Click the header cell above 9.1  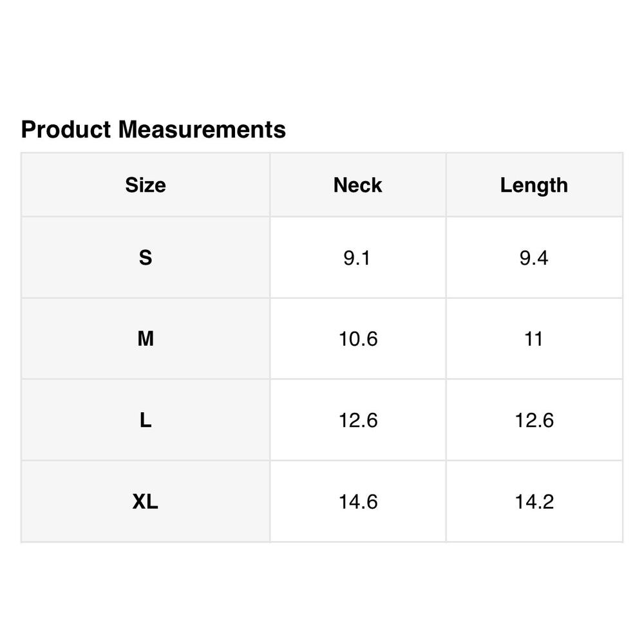coord(357,185)
